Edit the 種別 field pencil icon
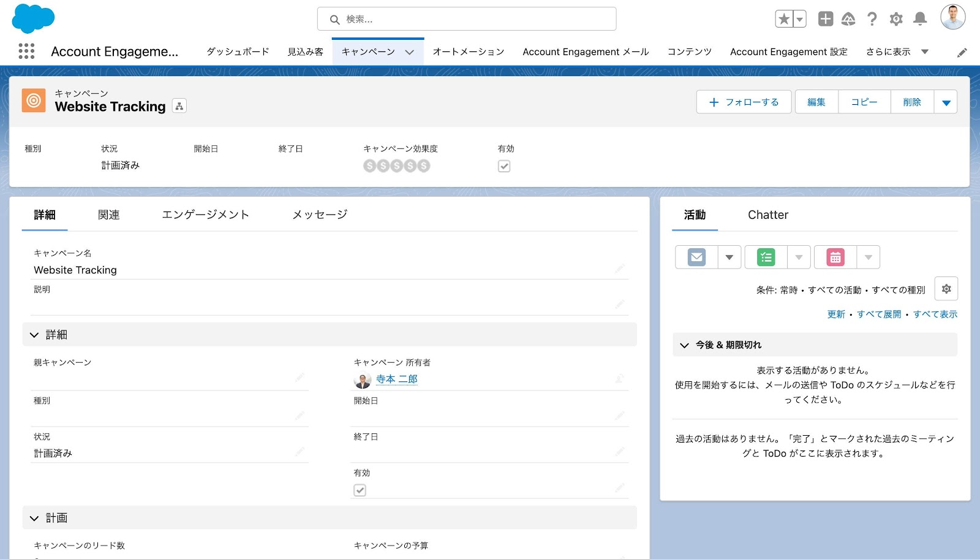 pos(300,416)
